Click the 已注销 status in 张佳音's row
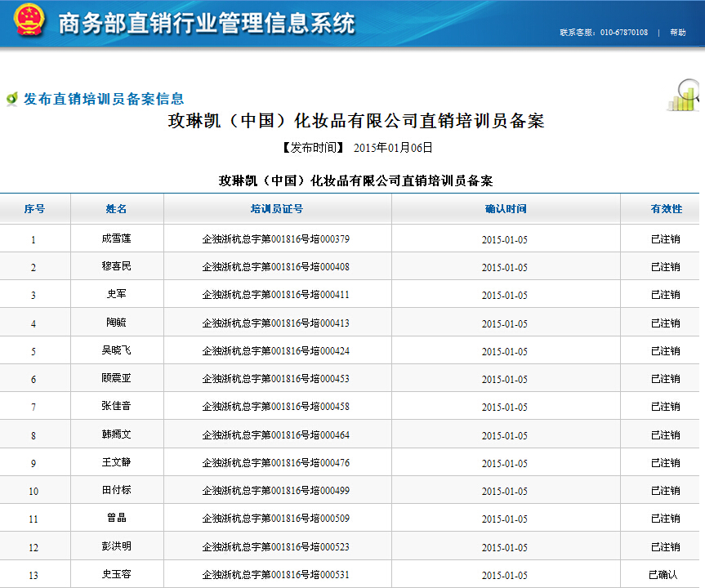Image resolution: width=705 pixels, height=588 pixels. tap(666, 407)
